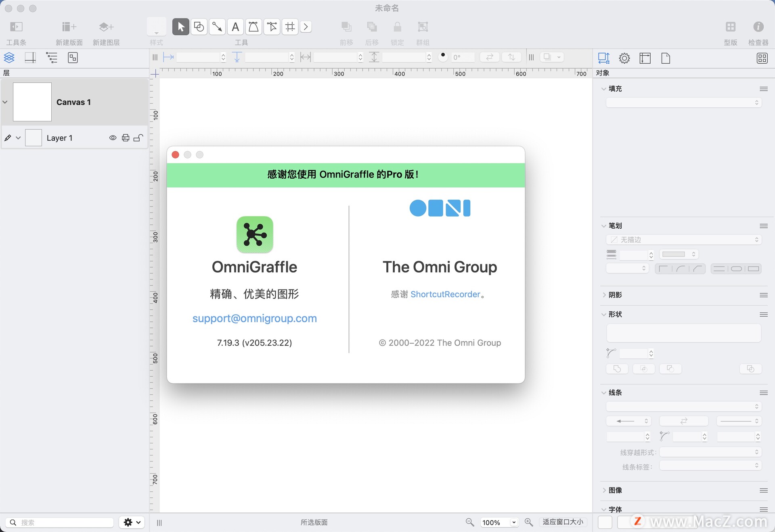Select the Artboard tool

coord(290,27)
